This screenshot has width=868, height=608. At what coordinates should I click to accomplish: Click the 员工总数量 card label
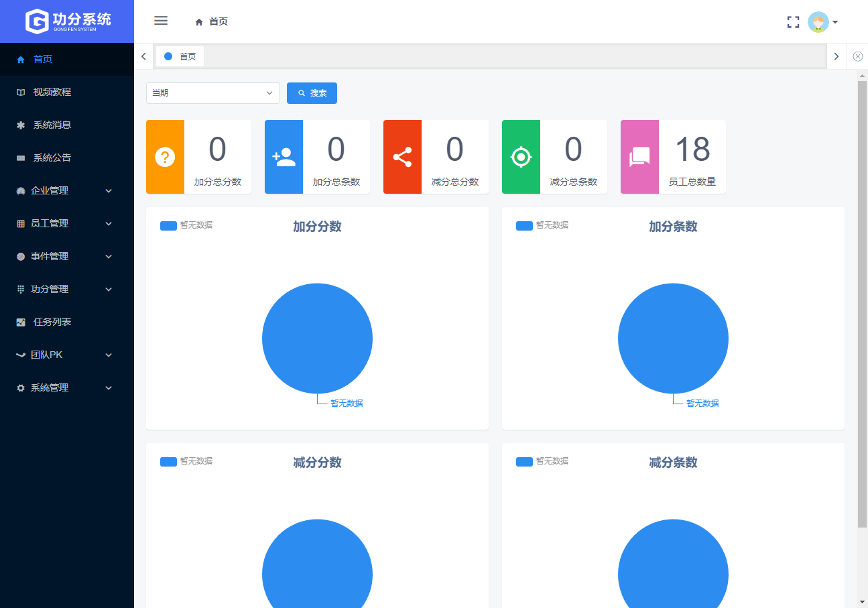[692, 182]
